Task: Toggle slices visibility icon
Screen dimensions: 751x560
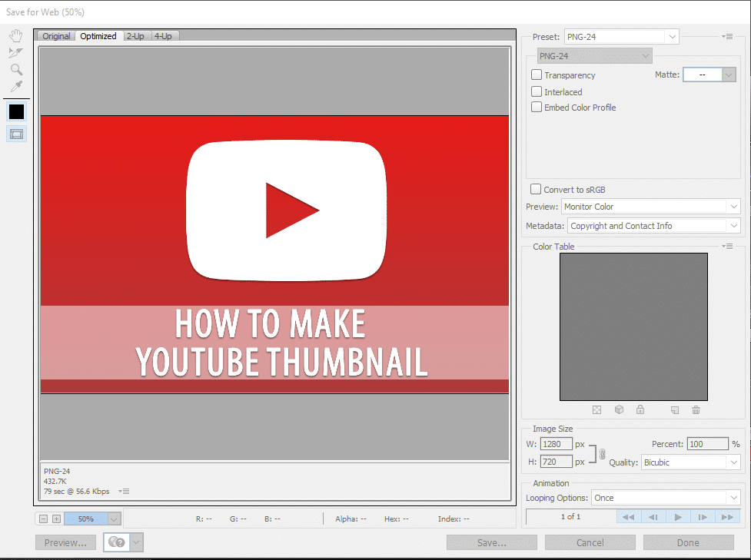Action: tap(16, 134)
